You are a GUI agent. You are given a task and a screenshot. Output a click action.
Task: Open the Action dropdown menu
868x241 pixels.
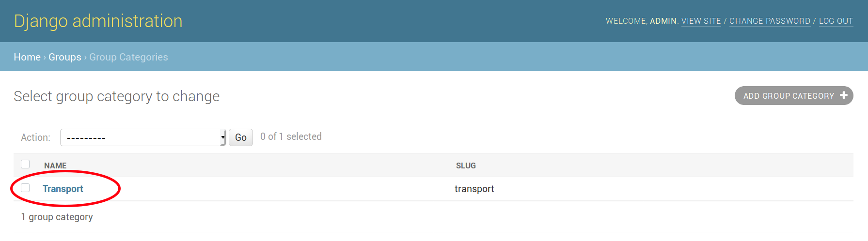pos(143,137)
